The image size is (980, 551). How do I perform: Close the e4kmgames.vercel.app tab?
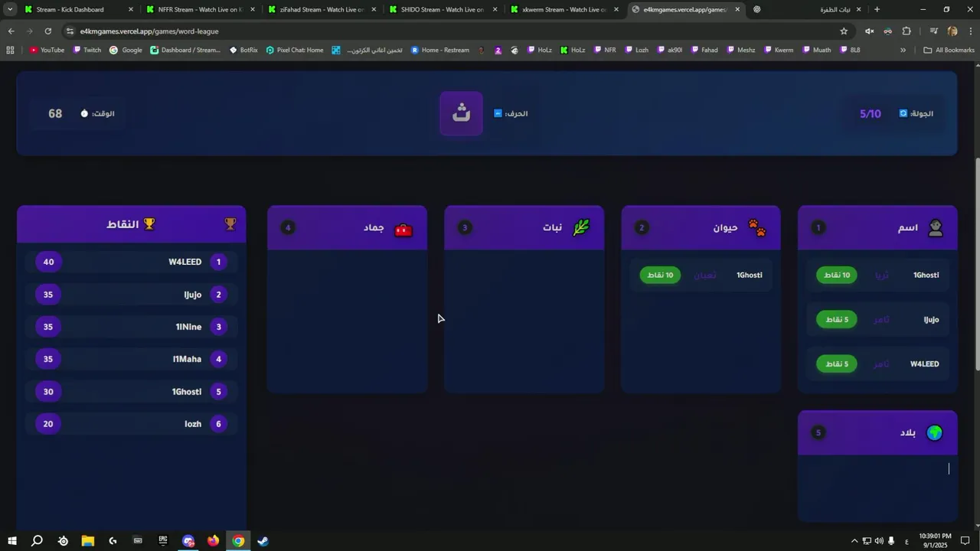point(737,9)
